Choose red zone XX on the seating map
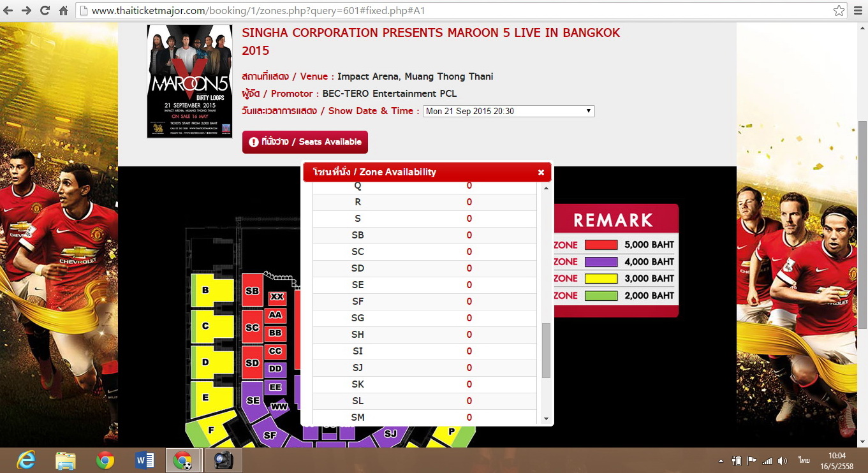868x473 pixels. pos(277,297)
